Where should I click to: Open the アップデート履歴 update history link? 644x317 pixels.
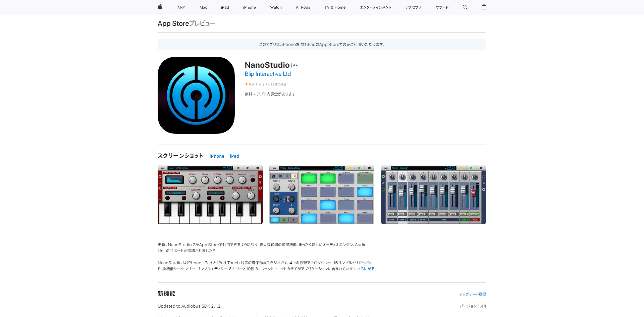[473, 294]
